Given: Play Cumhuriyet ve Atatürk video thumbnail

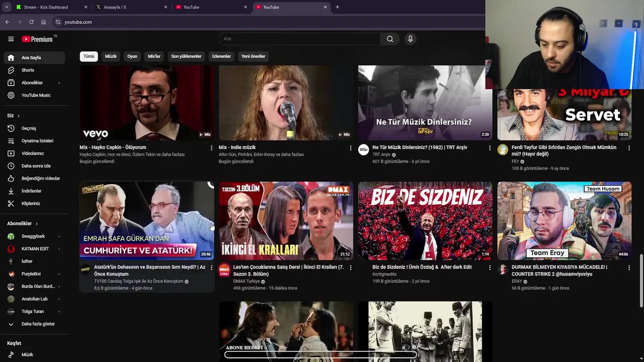Looking at the screenshot, I should pyautogui.click(x=147, y=221).
